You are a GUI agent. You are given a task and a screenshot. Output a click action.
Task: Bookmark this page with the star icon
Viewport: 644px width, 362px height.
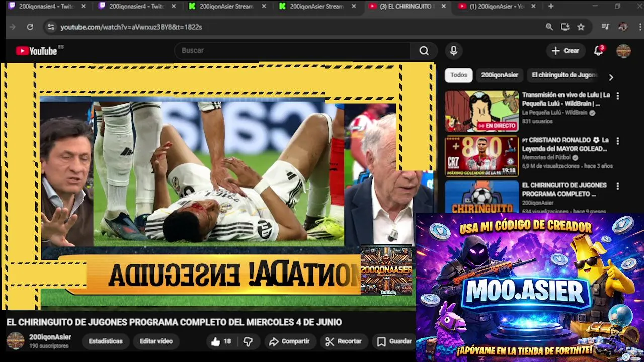click(x=581, y=27)
